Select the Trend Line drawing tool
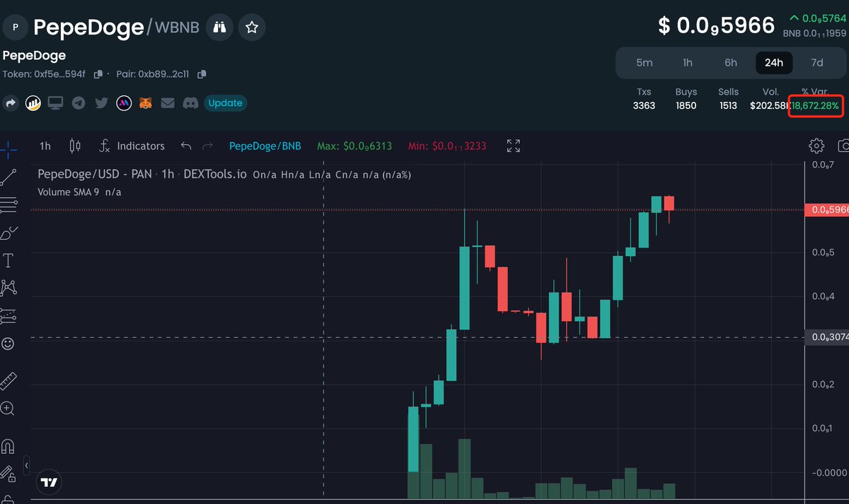 9,177
